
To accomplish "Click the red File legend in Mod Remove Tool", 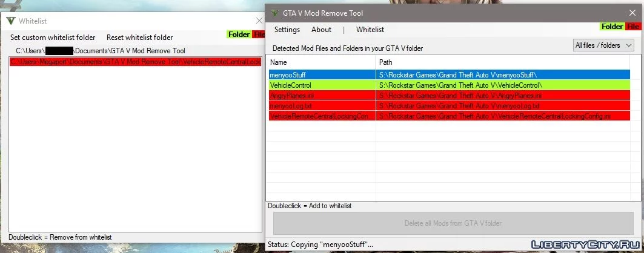I will tap(633, 27).
